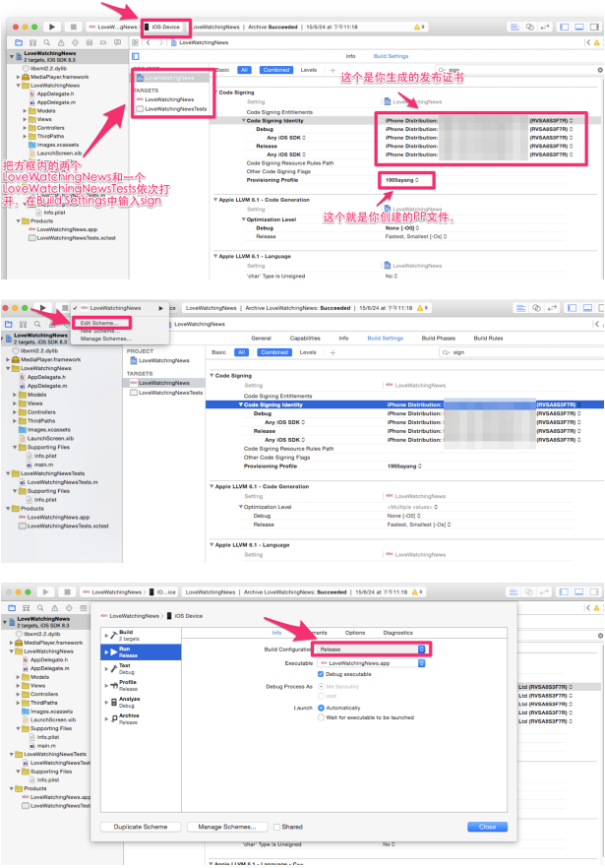Image resolution: width=605 pixels, height=868 pixels.
Task: Open Options tab in scheme editor
Action: tap(355, 632)
